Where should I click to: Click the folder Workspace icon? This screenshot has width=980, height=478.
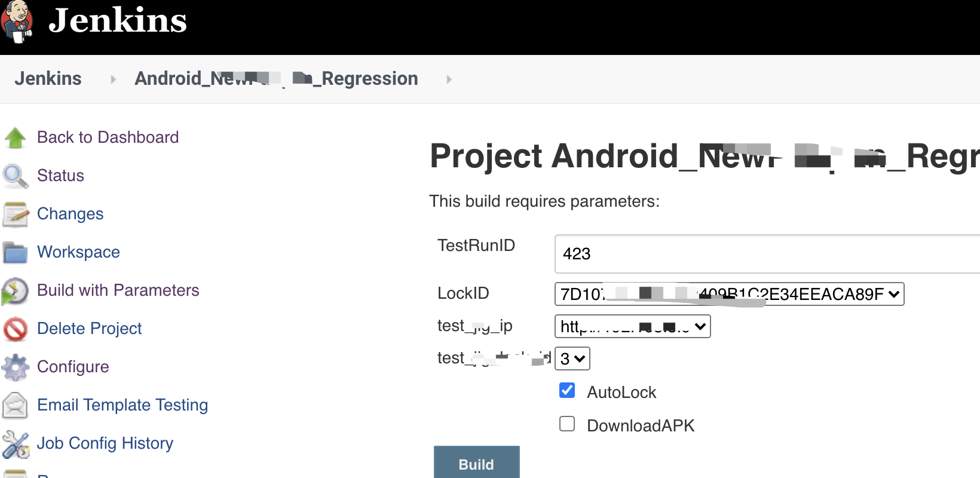(15, 253)
